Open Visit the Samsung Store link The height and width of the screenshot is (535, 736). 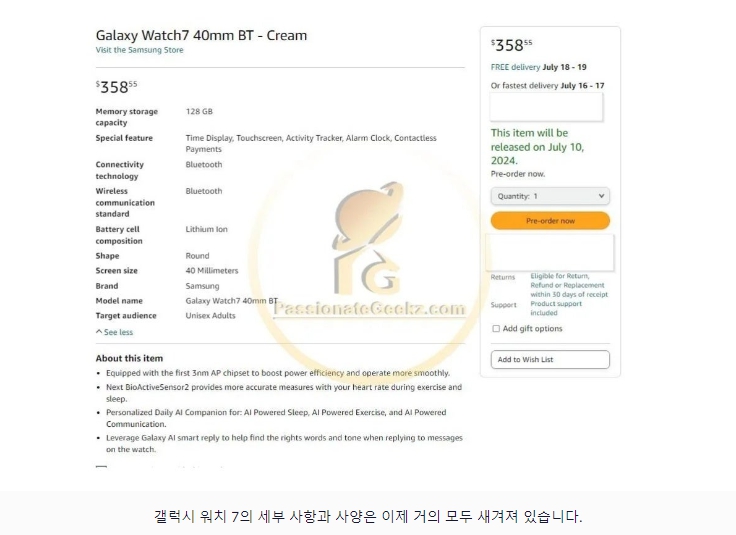click(x=139, y=50)
